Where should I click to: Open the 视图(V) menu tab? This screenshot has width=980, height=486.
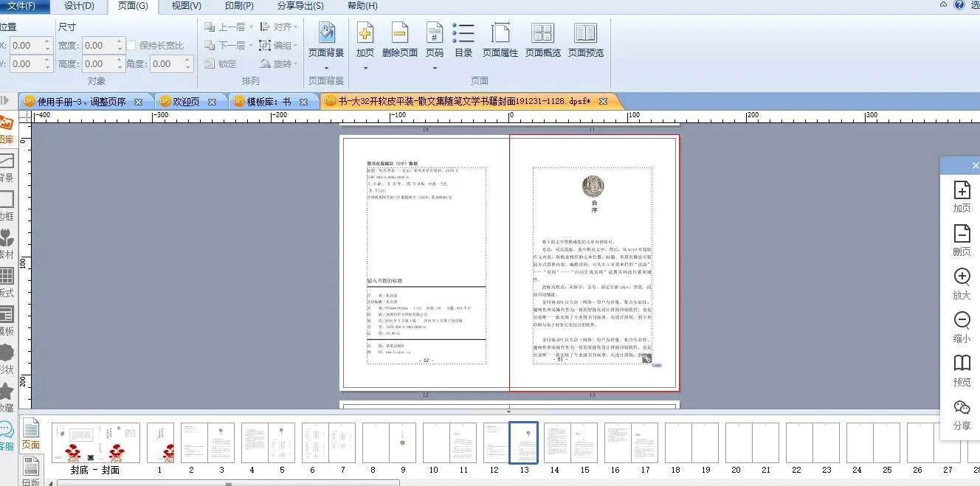(186, 6)
